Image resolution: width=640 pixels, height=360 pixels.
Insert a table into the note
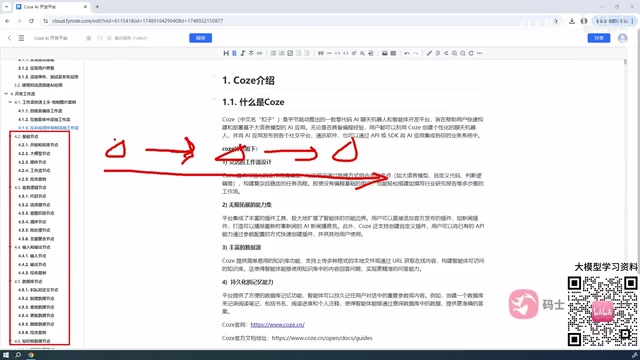[x=393, y=53]
